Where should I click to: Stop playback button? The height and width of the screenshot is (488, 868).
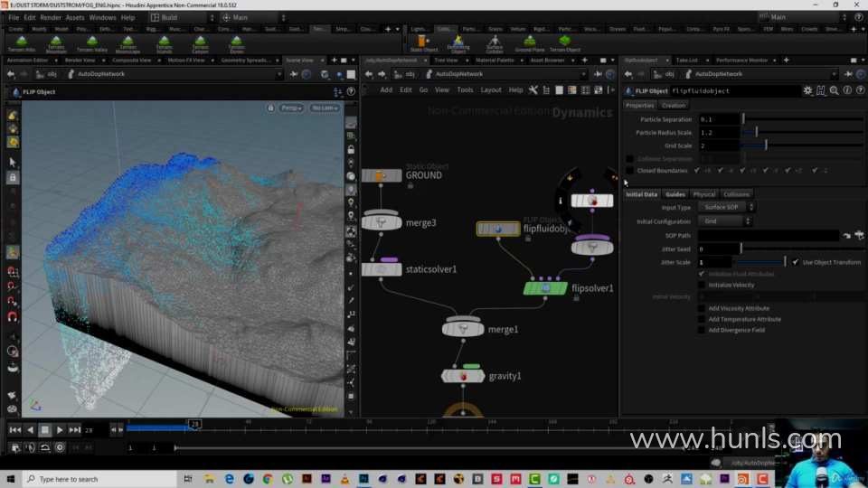point(45,430)
